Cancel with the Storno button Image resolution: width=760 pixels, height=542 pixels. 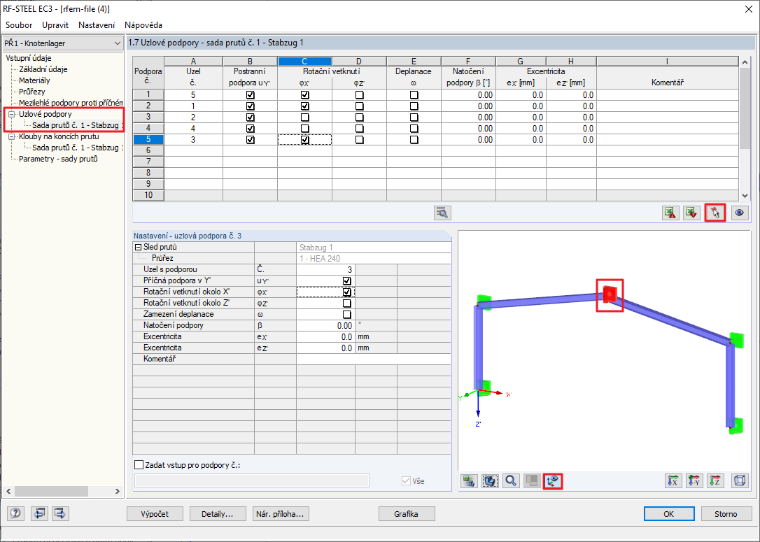[726, 514]
